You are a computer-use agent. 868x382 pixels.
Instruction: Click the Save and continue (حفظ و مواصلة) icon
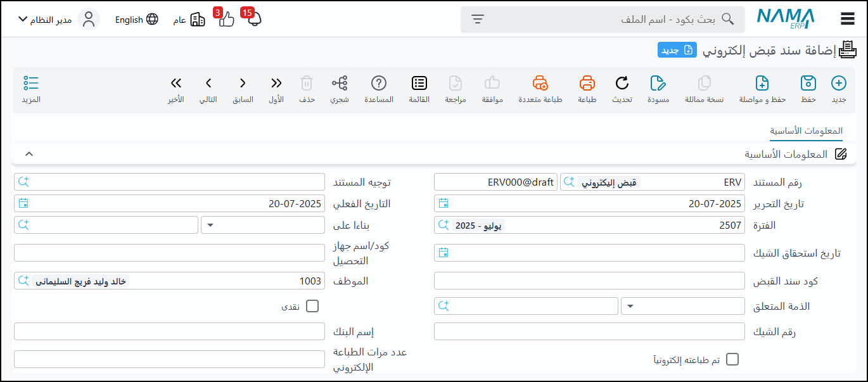pyautogui.click(x=762, y=84)
